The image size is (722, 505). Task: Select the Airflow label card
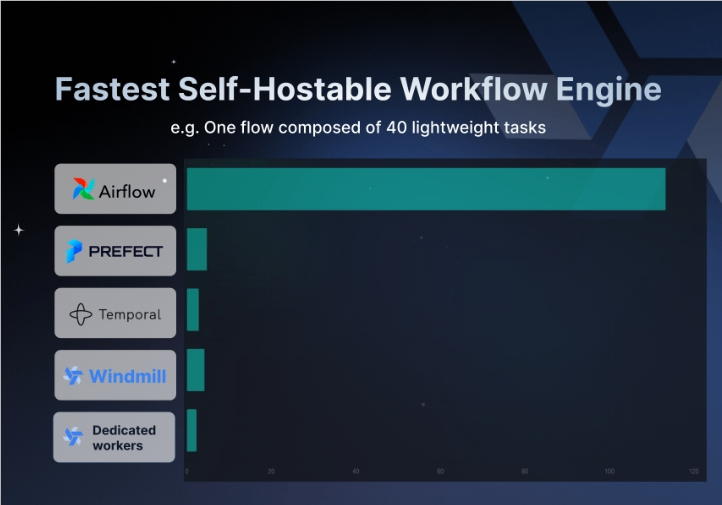pyautogui.click(x=115, y=189)
